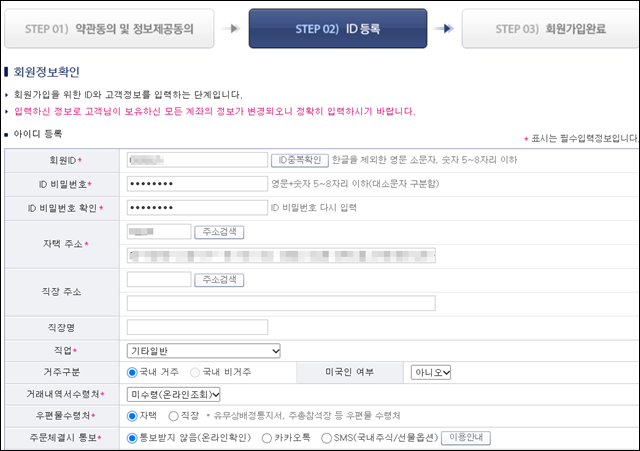Screen dimensions: 640x451
Task: Go to STEP 03 회원가입완료 tab
Action: click(551, 29)
